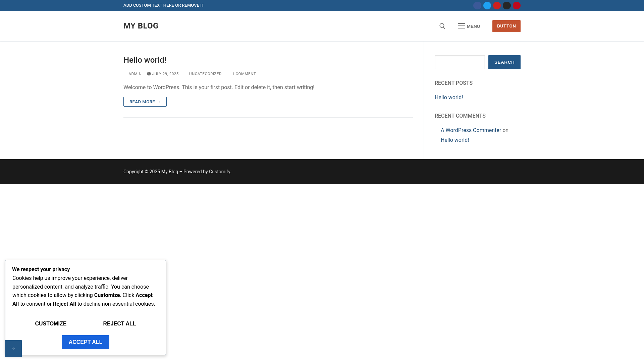This screenshot has height=362, width=644.
Task: Click CUSTOMIZE in cookie banner
Action: click(51, 324)
